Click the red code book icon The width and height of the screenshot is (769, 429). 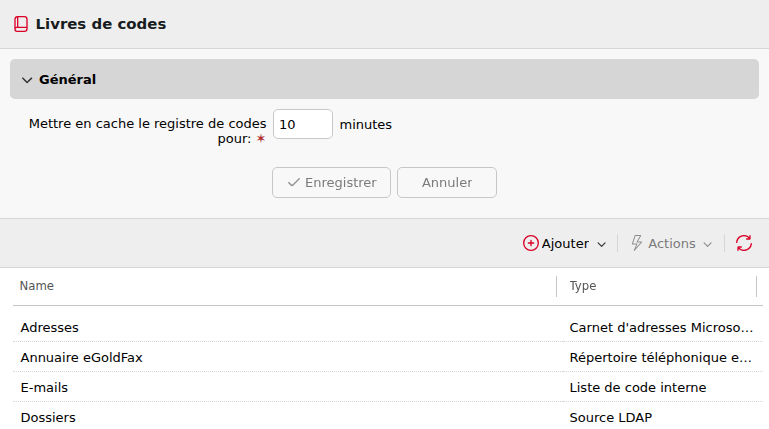[x=21, y=24]
